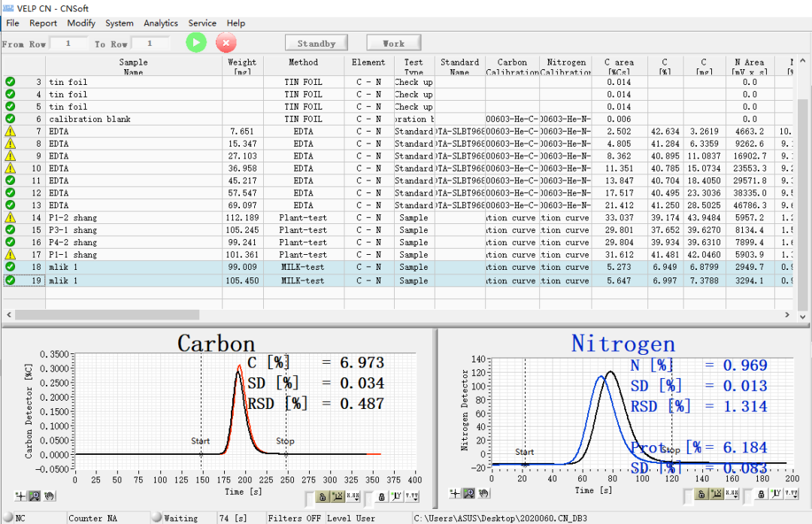Select the zoom tool under Carbon chart
Viewport: 812px width, 524px height.
(35, 495)
